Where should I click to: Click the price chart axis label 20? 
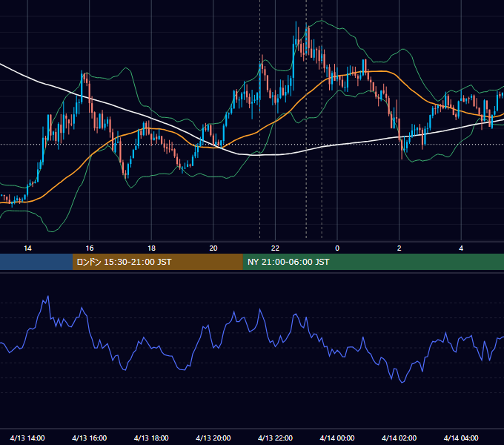click(x=213, y=248)
